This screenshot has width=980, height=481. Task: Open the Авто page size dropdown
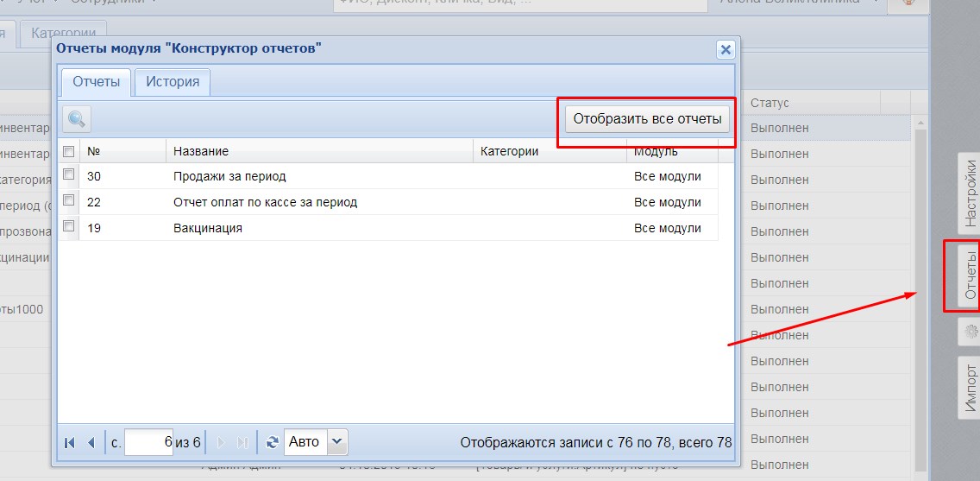click(x=336, y=442)
